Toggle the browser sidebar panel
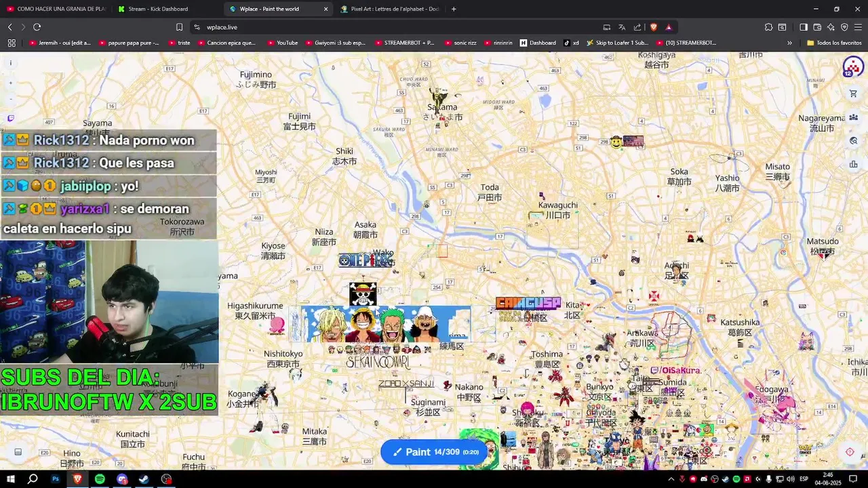The height and width of the screenshot is (488, 868). (x=804, y=27)
